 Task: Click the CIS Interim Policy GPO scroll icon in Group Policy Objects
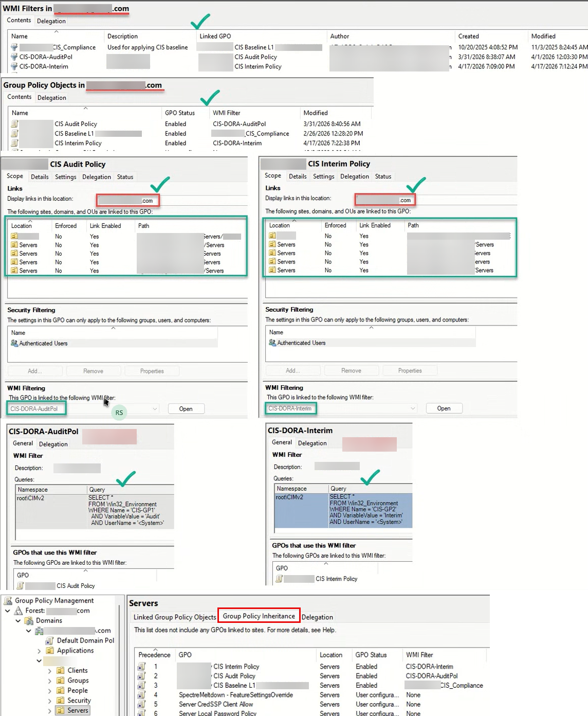(x=15, y=143)
